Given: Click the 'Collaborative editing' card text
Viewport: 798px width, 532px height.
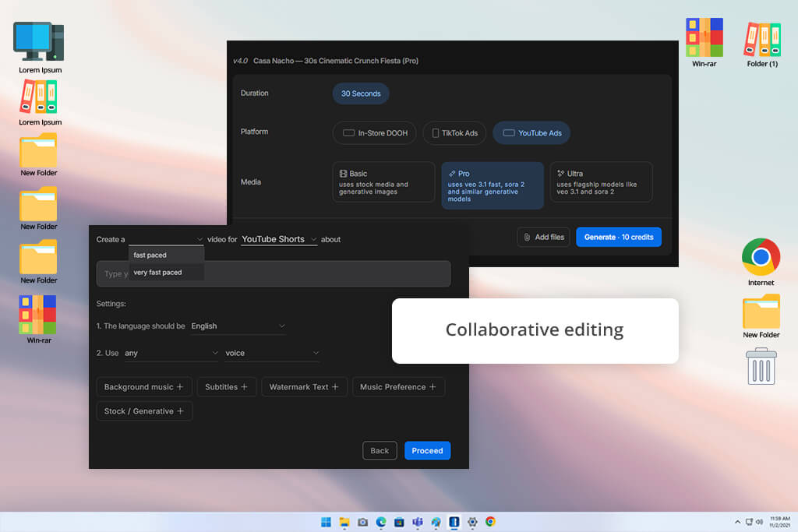Looking at the screenshot, I should [x=535, y=329].
